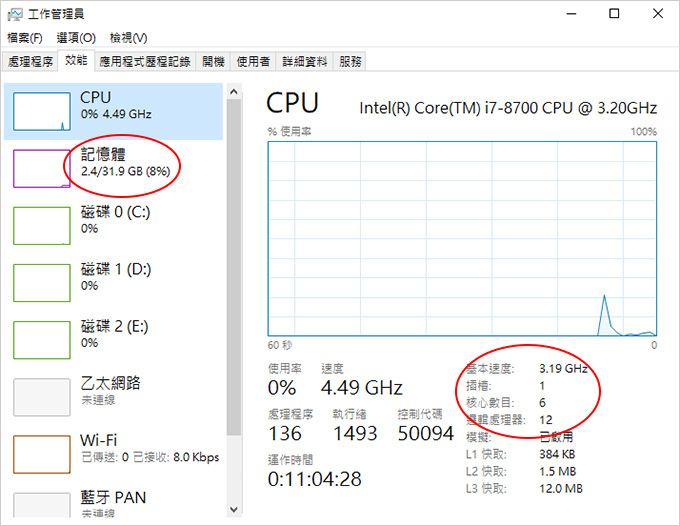
Task: Click the Intel Core i7-8700 processor name
Action: click(508, 108)
